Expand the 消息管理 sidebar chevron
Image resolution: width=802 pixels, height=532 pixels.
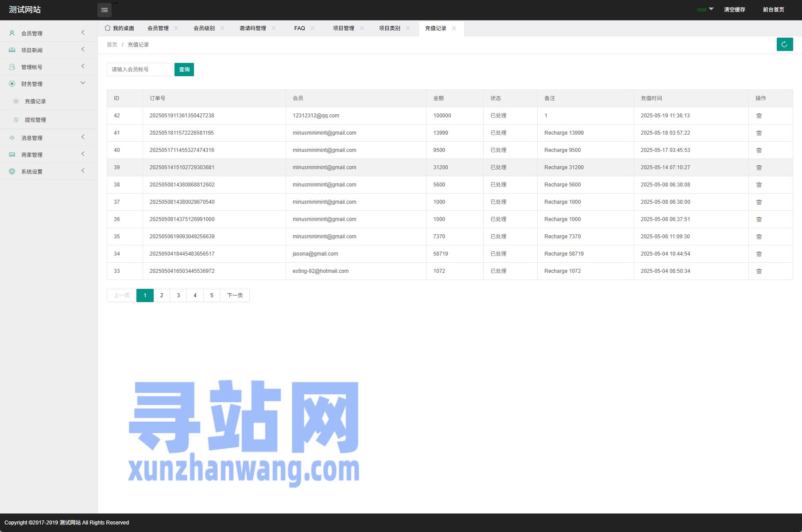(83, 137)
